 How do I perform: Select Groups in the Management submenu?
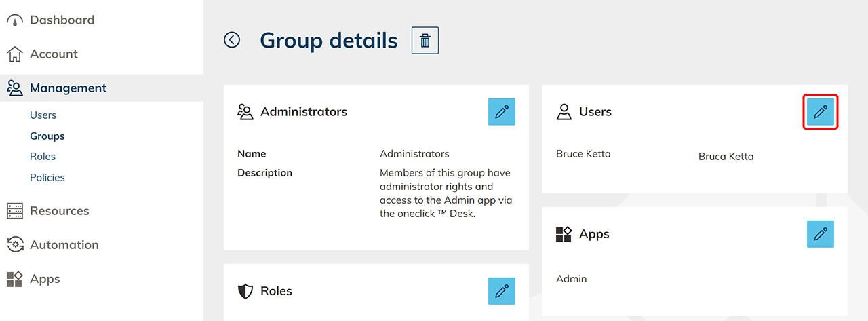coord(47,136)
